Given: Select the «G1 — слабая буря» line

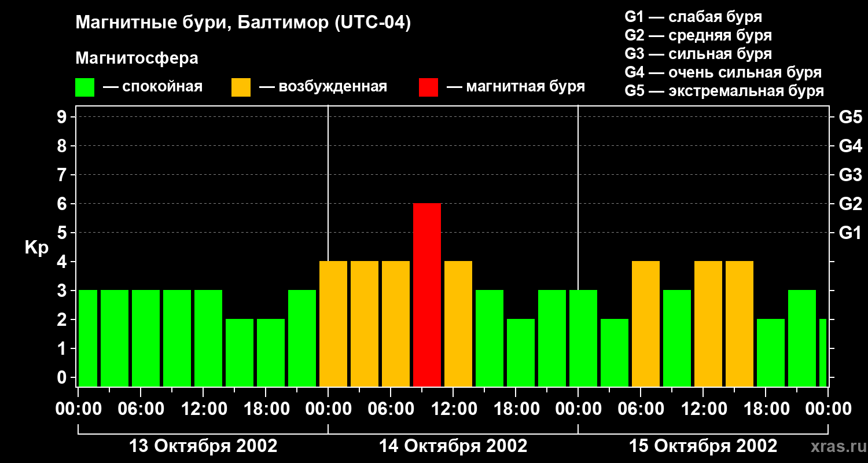Looking at the screenshot, I should (x=693, y=17).
